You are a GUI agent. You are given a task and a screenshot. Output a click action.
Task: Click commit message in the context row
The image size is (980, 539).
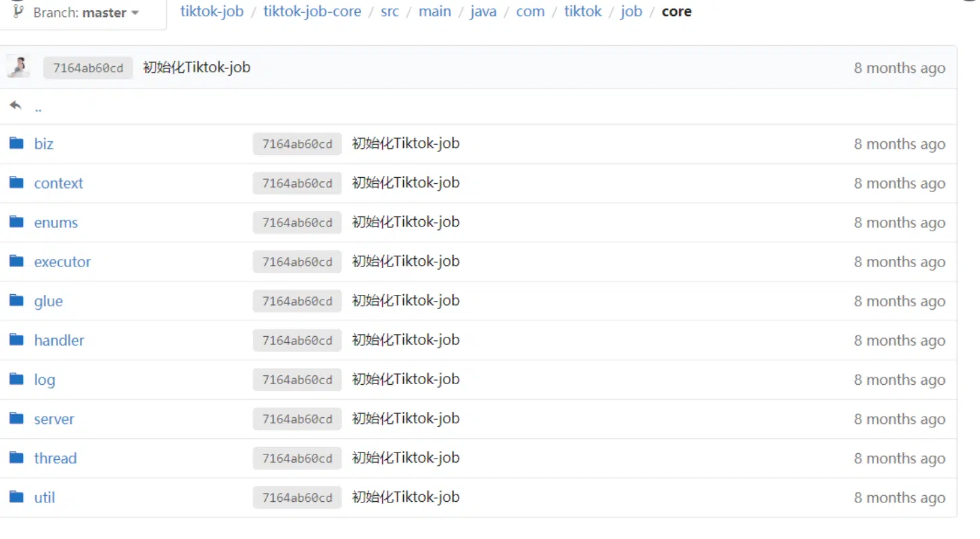(x=406, y=182)
